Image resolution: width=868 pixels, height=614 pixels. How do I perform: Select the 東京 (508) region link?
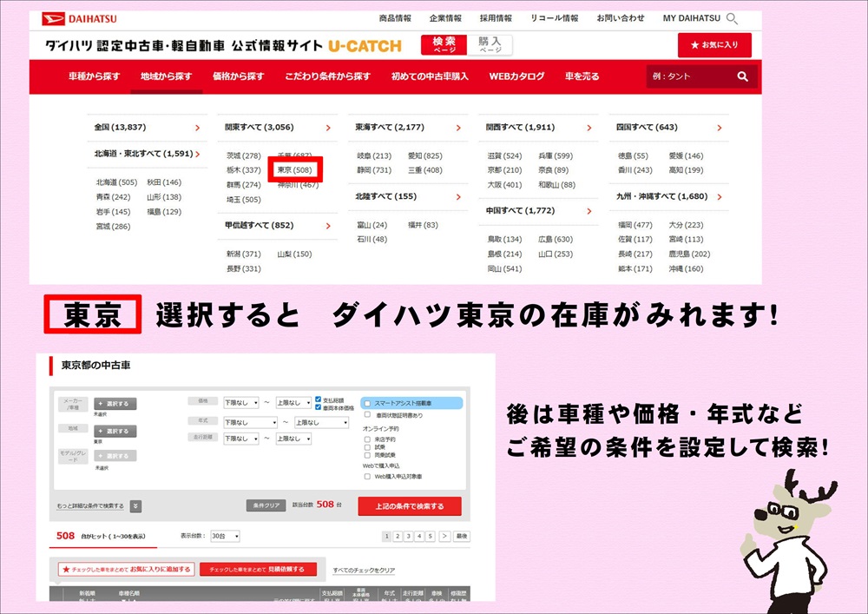coord(294,170)
